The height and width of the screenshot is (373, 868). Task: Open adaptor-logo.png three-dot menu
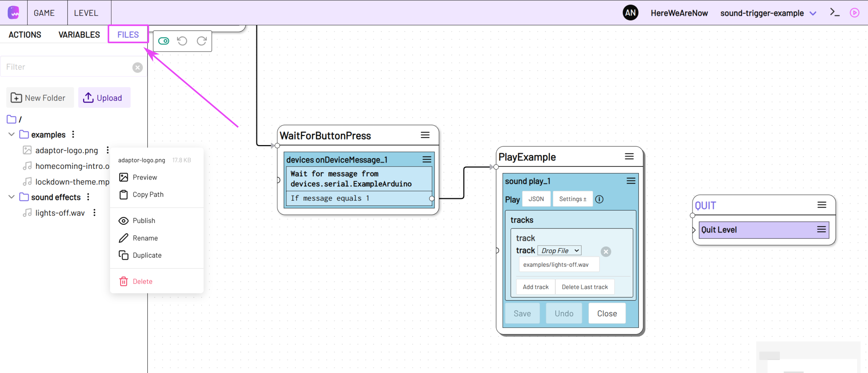108,150
